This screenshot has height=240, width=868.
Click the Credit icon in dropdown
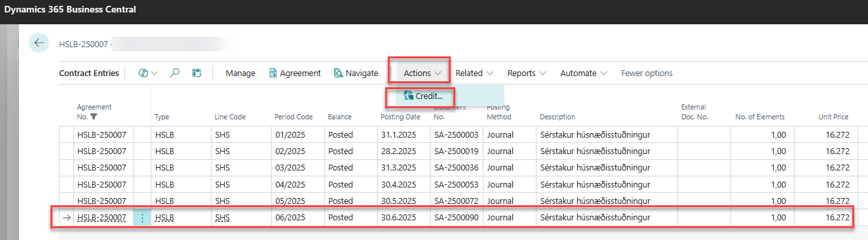409,96
